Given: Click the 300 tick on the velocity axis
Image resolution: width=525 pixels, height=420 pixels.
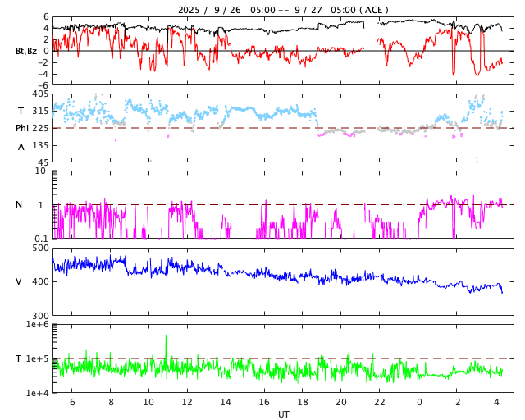Looking at the screenshot, I should tap(40, 315).
